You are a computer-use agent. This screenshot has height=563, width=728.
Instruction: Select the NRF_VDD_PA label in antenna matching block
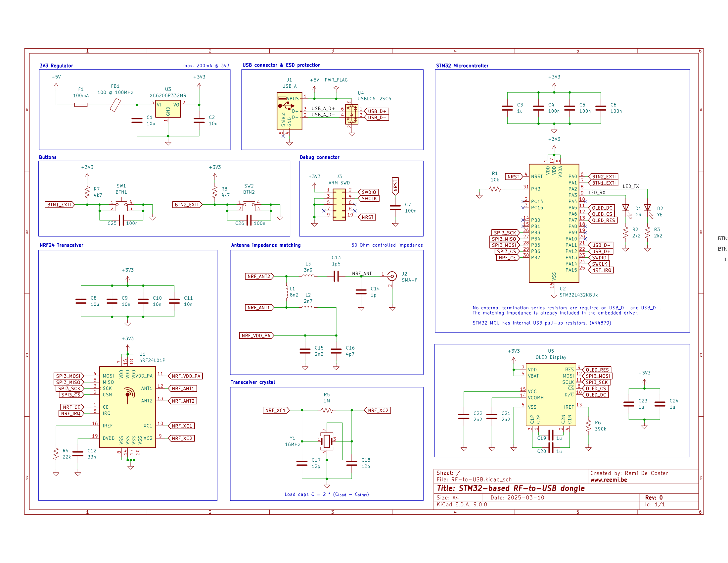(256, 335)
